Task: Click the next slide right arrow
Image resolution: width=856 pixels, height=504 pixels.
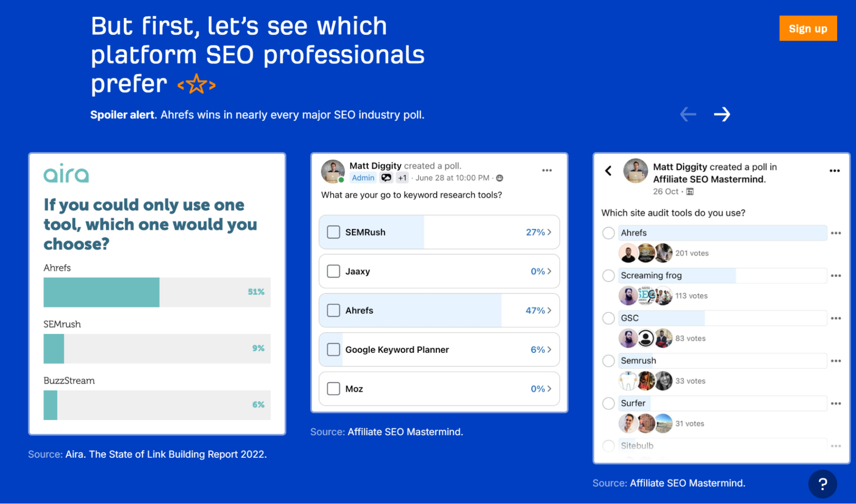Action: [722, 114]
